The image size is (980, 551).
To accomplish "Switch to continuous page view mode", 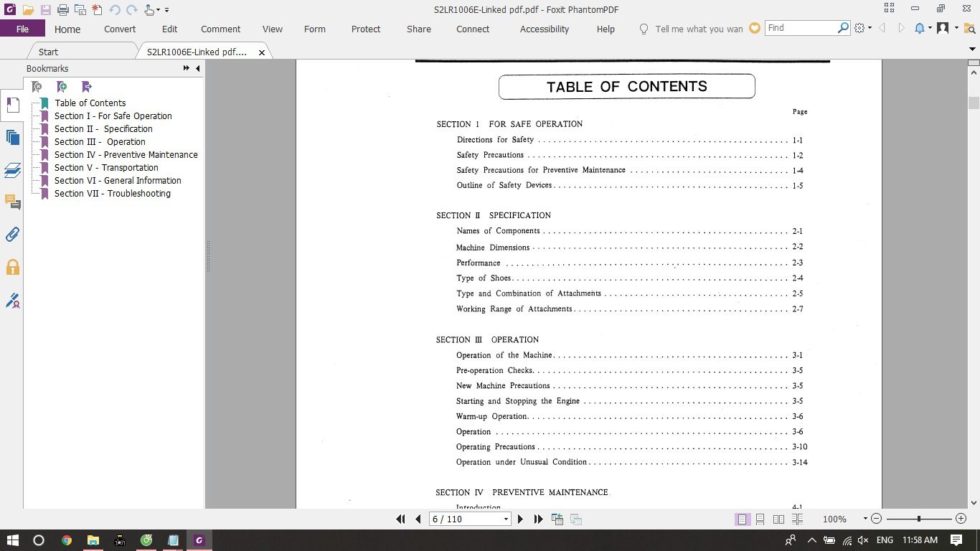I will 760,519.
